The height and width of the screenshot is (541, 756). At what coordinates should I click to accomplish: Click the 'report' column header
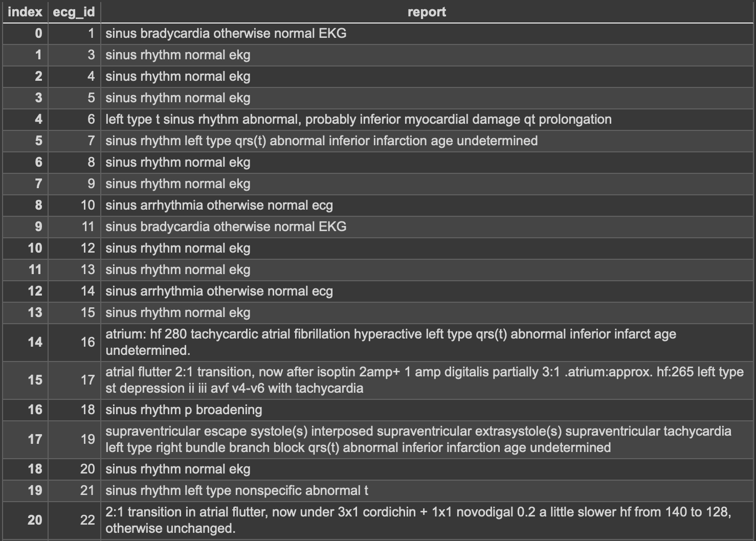point(427,12)
